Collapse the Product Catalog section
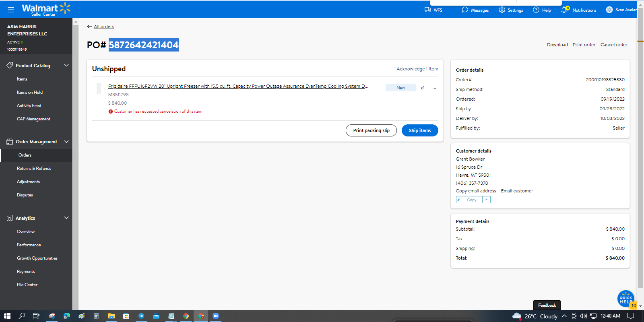The height and width of the screenshot is (322, 644). [66, 65]
